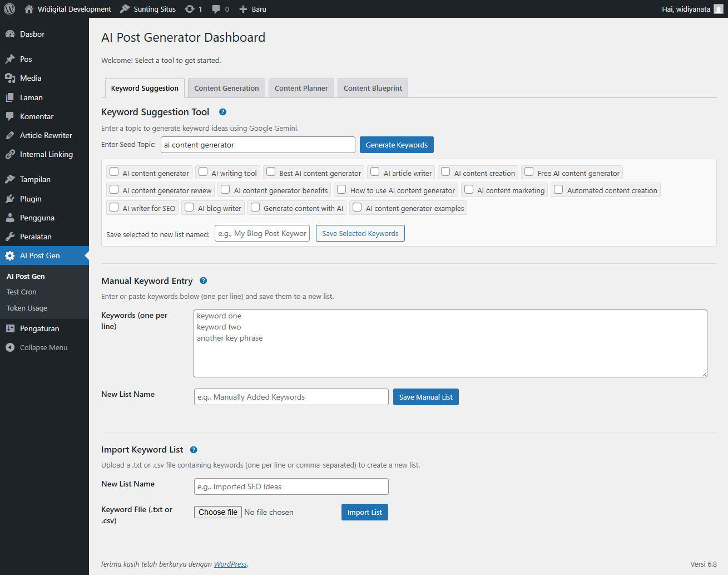The width and height of the screenshot is (728, 575).
Task: Click the WordPress logo in admin bar
Action: click(x=9, y=9)
